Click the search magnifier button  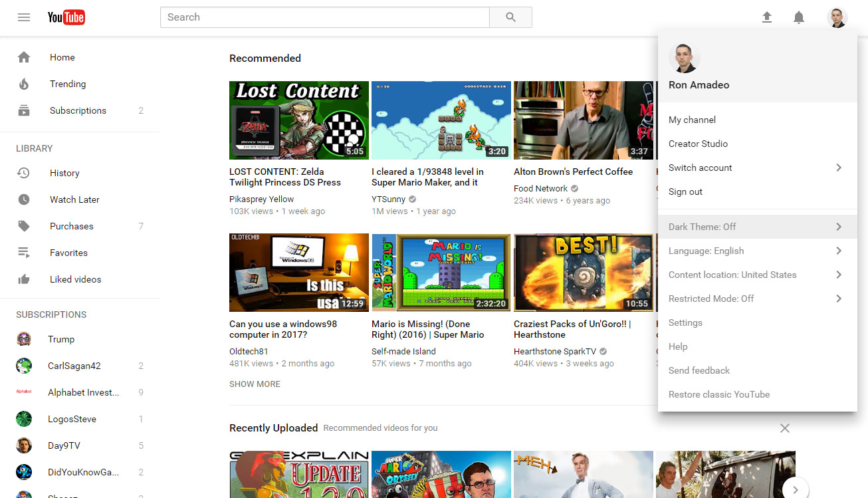pos(510,17)
